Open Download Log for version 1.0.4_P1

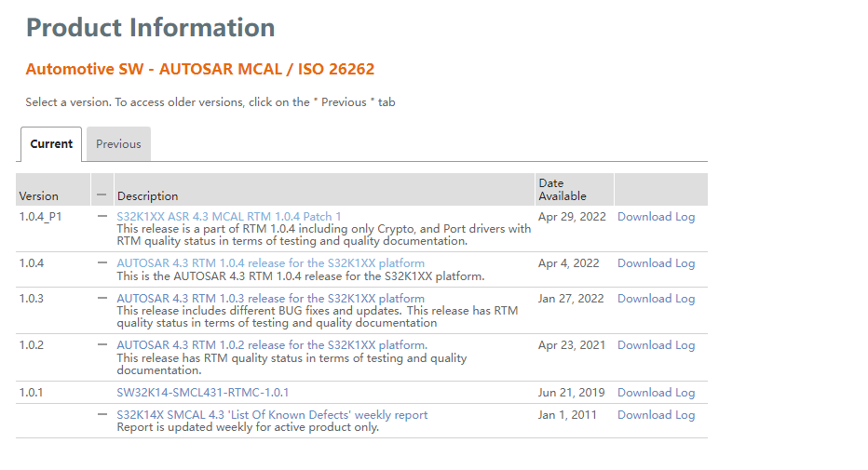pos(656,217)
